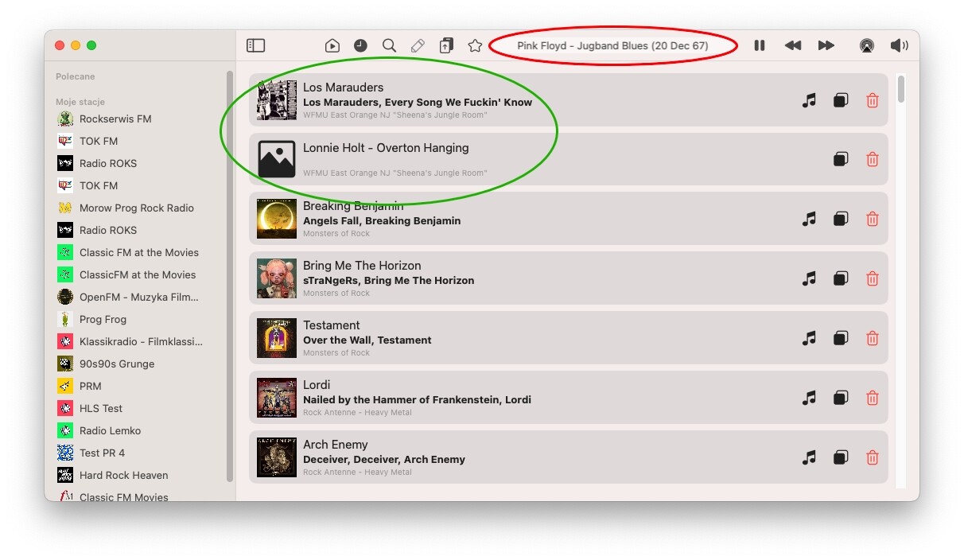Open the AirPlay output icon
The image size is (964, 560).
point(866,45)
